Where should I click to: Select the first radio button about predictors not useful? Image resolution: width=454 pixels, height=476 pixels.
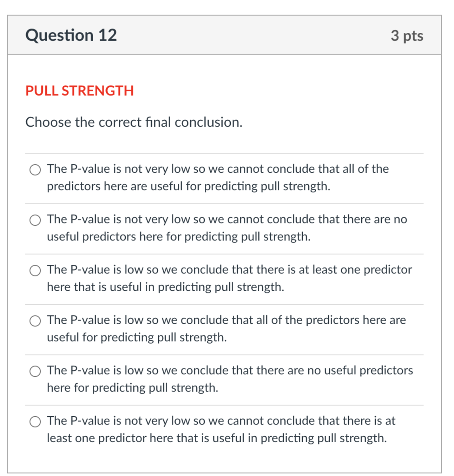point(35,170)
